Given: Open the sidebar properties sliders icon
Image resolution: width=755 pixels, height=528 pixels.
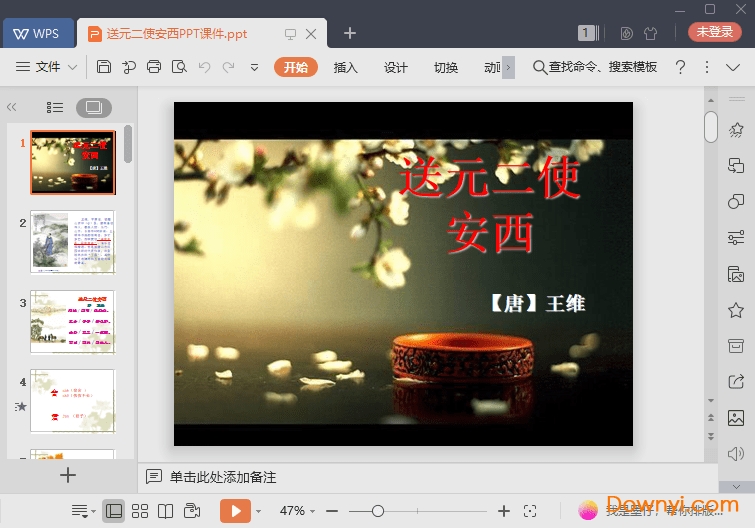Looking at the screenshot, I should 736,237.
